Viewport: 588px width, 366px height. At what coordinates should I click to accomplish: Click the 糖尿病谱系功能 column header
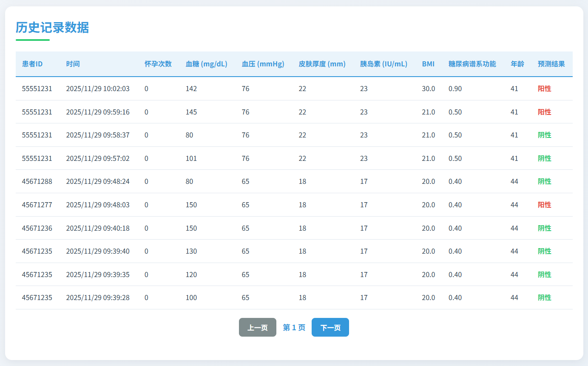point(472,64)
